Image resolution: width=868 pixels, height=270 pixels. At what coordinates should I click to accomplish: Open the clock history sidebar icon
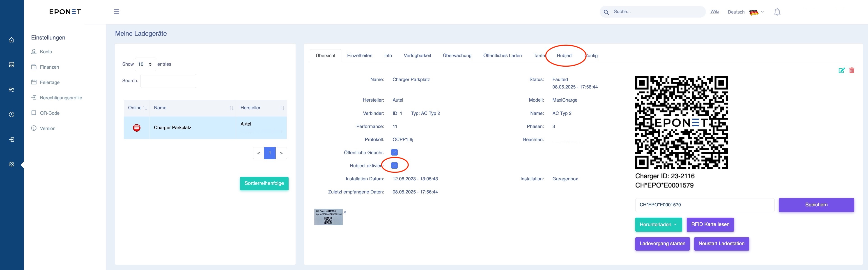pyautogui.click(x=11, y=114)
